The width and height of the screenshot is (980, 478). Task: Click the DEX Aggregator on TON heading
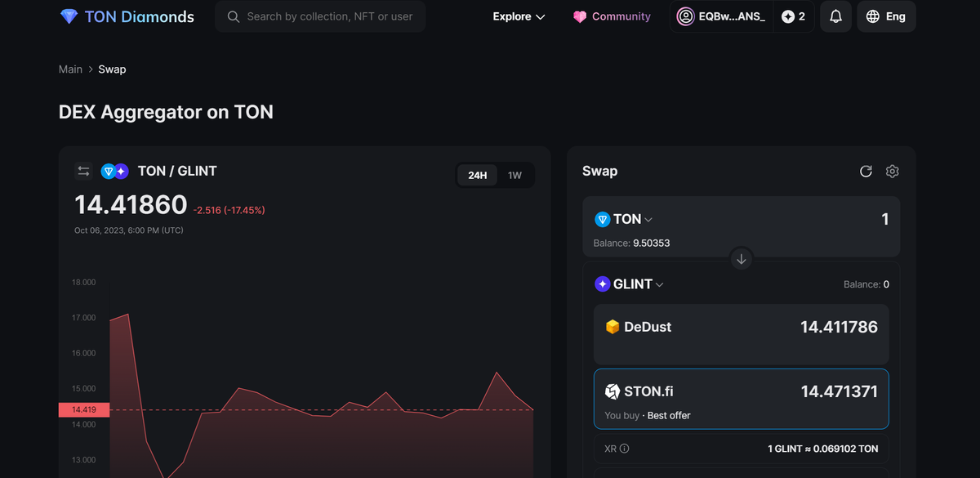[166, 112]
